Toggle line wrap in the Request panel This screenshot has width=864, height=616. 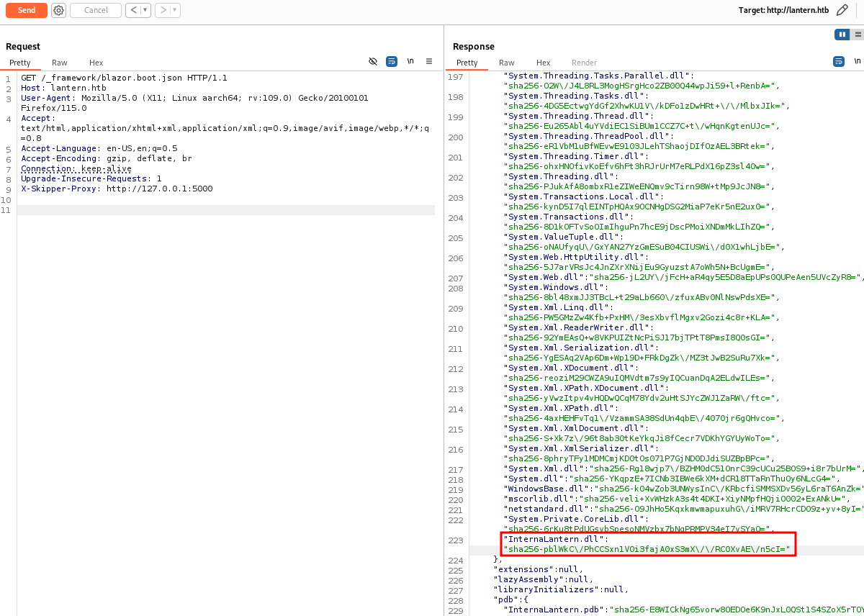point(391,62)
